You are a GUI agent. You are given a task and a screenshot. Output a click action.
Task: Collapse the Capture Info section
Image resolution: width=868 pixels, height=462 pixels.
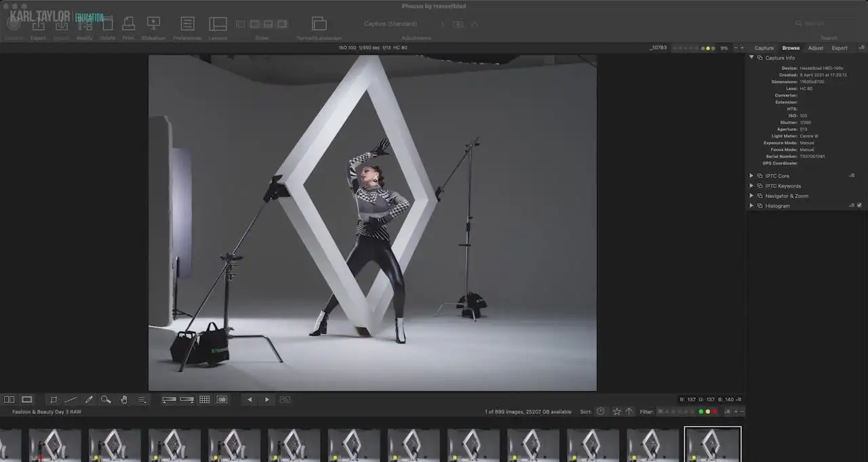751,58
